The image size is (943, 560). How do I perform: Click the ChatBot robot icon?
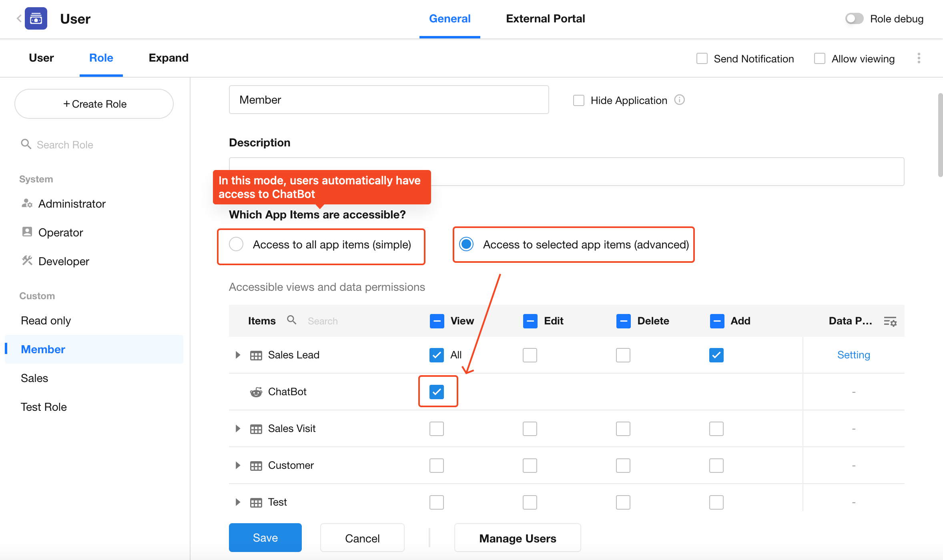pyautogui.click(x=256, y=392)
